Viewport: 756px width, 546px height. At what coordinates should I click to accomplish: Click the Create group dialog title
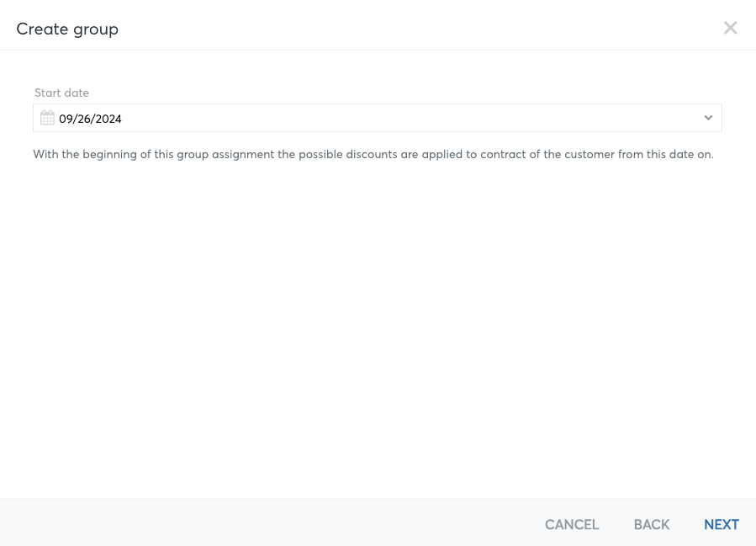(x=67, y=29)
